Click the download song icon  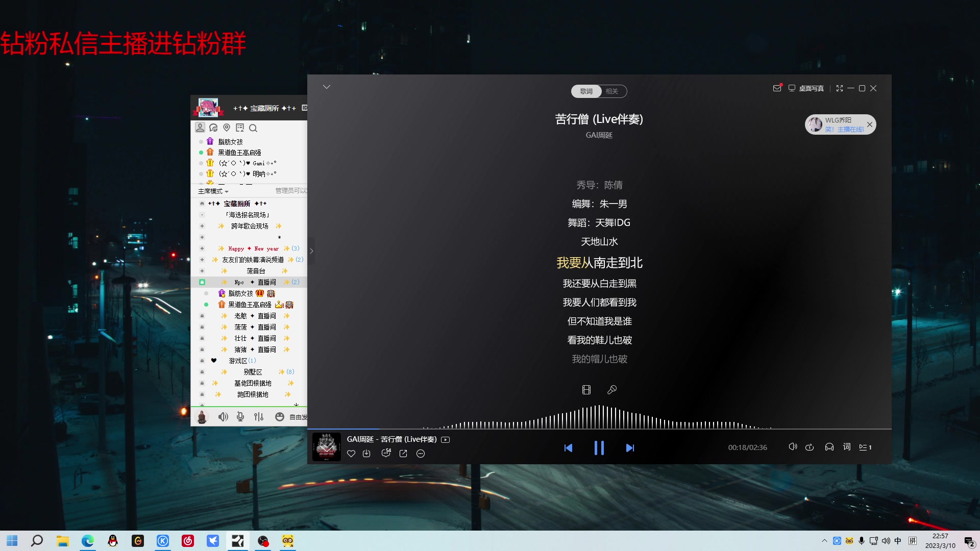[366, 454]
